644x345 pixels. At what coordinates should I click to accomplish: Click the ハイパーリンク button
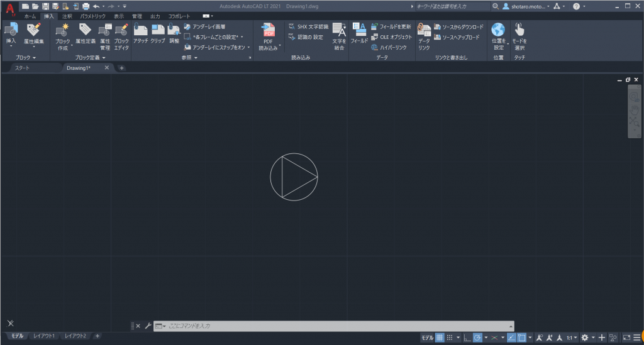[x=389, y=48]
